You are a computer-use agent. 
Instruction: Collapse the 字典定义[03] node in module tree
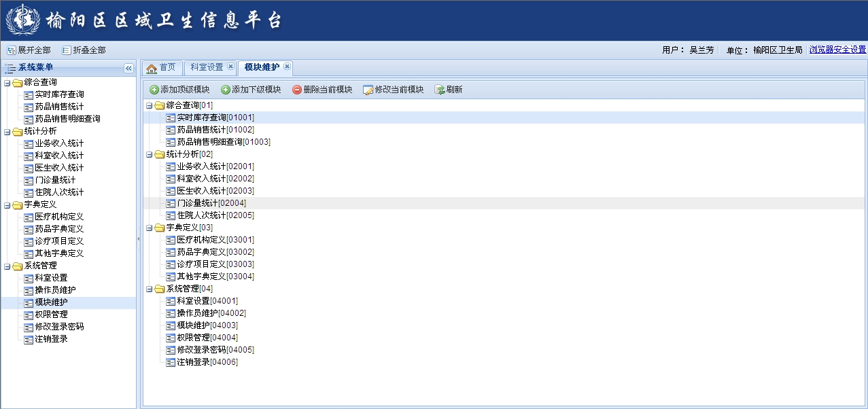(150, 228)
